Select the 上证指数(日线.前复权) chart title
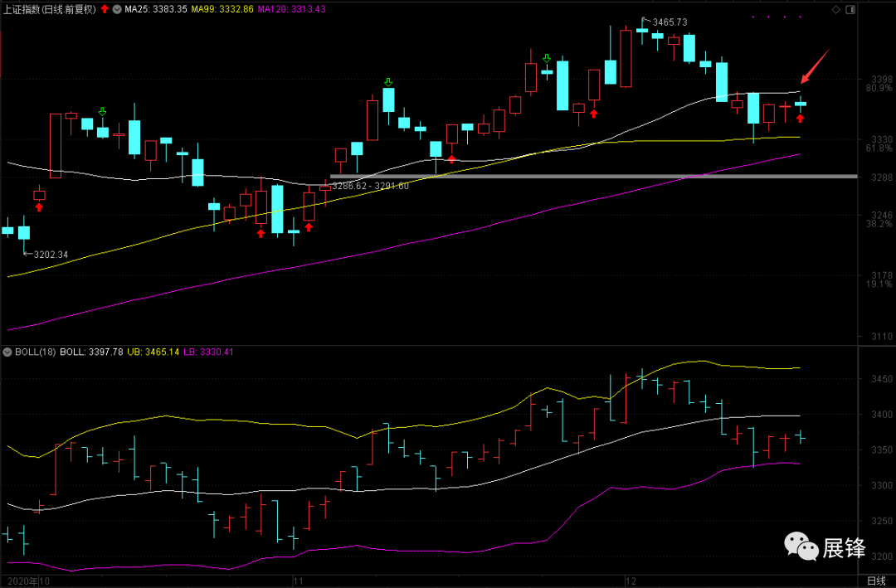Viewport: 896px width, 588px height. (51, 10)
